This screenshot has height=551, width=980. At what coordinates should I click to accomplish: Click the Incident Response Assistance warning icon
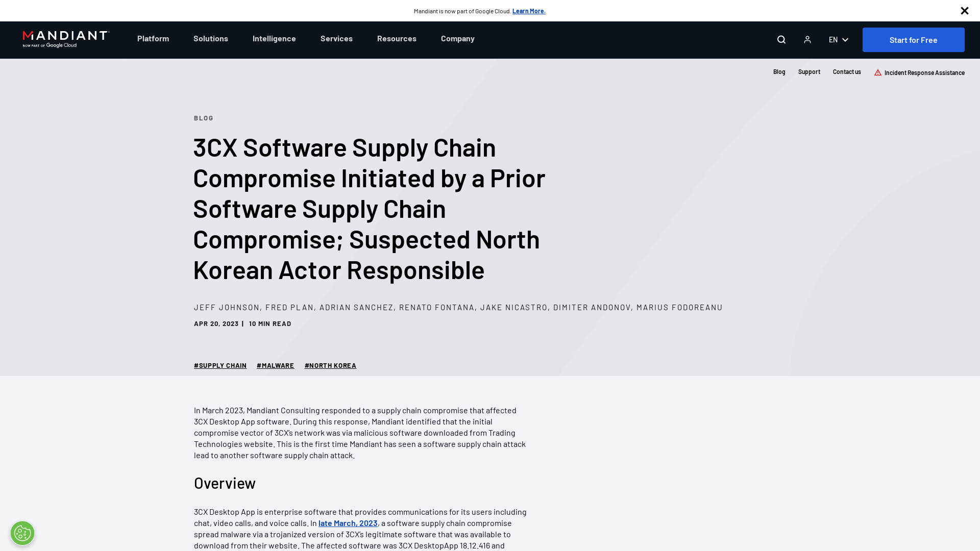click(x=877, y=72)
